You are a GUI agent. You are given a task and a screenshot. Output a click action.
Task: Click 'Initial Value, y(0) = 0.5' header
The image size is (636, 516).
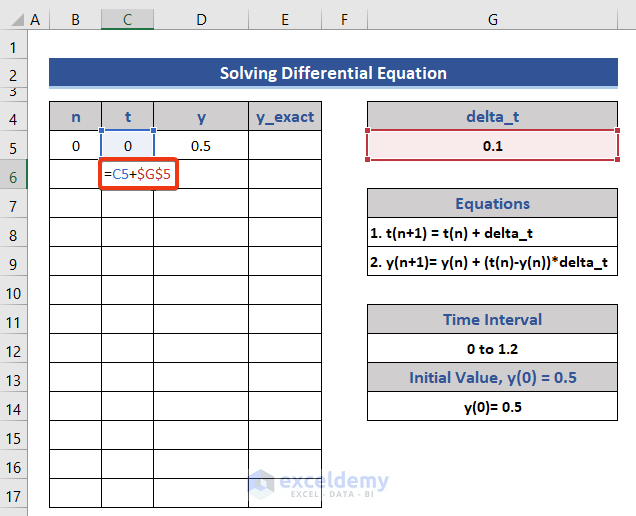[x=492, y=378]
